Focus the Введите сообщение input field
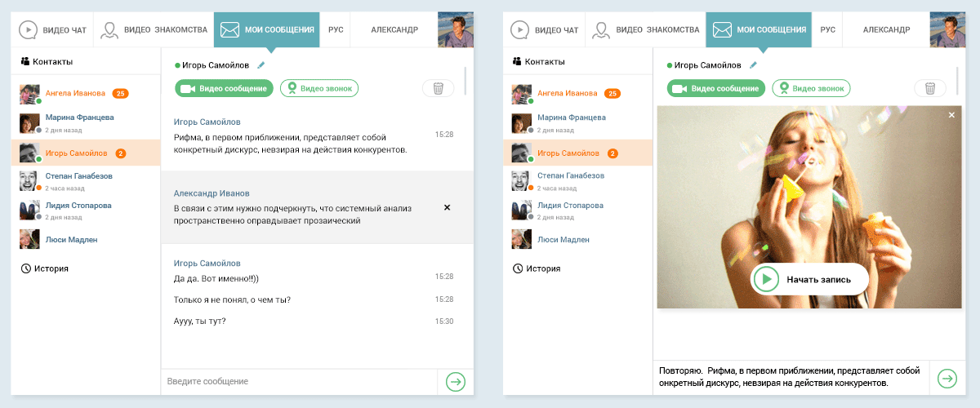Image resolution: width=980 pixels, height=408 pixels. click(x=298, y=381)
